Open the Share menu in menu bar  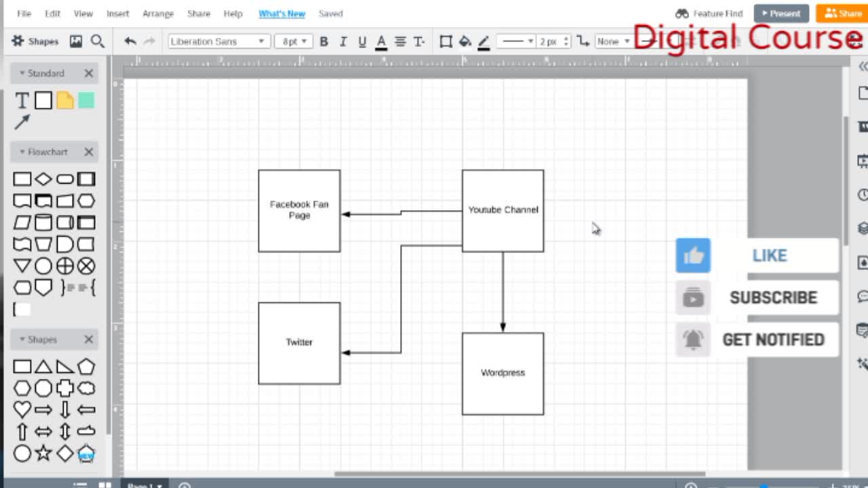pyautogui.click(x=199, y=14)
